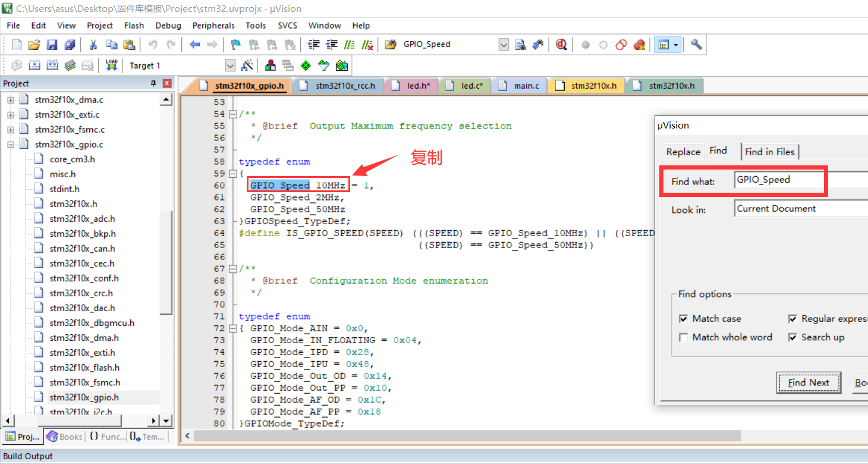868x464 pixels.
Task: Open the Project menu
Action: [x=100, y=26]
